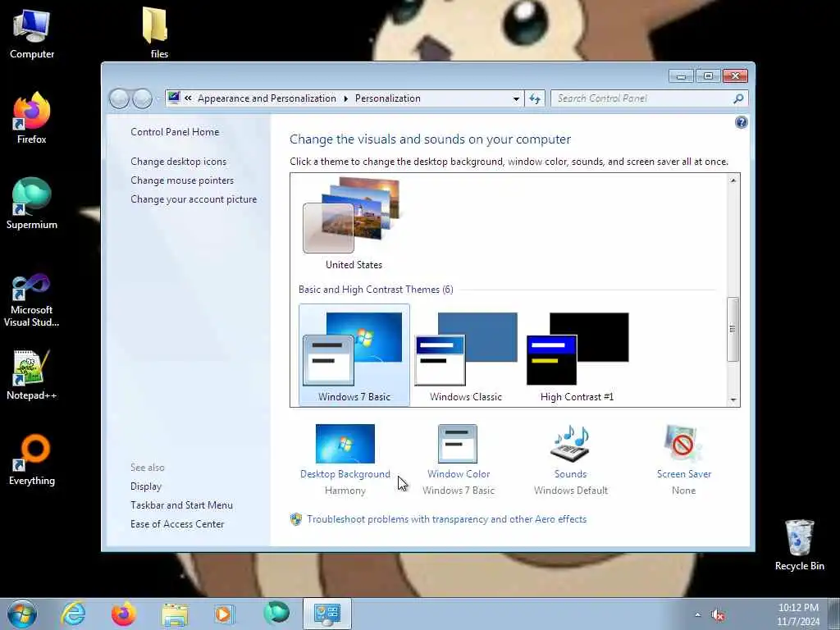Expand the arrow after Appearance and Personalization
The image size is (840, 630).
tap(345, 98)
